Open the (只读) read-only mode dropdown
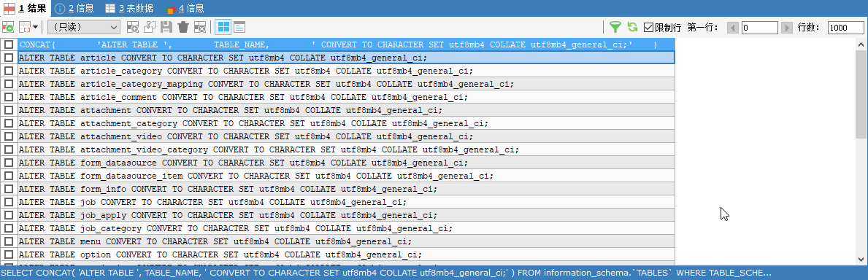This screenshot has height=280, width=868. [x=84, y=27]
